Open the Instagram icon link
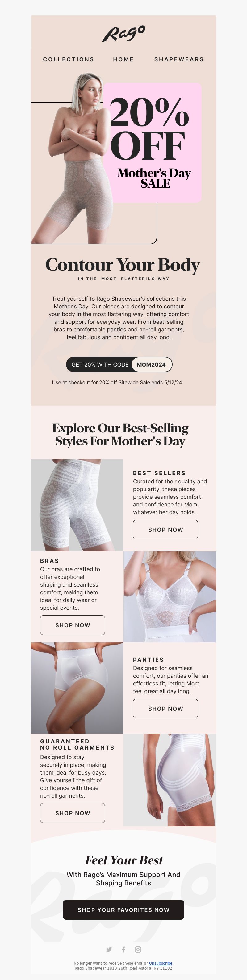 138,949
